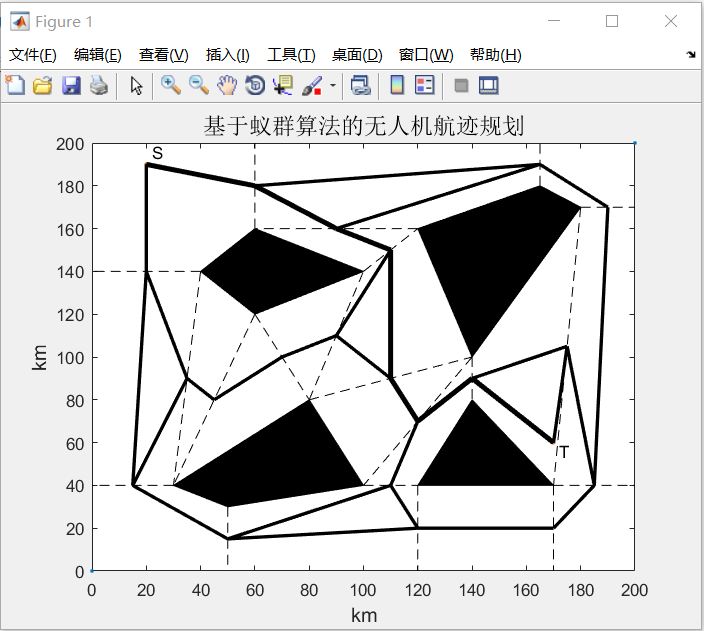This screenshot has width=704, height=631.
Task: Click the Show Plot Tools and Dock icon
Action: [488, 85]
